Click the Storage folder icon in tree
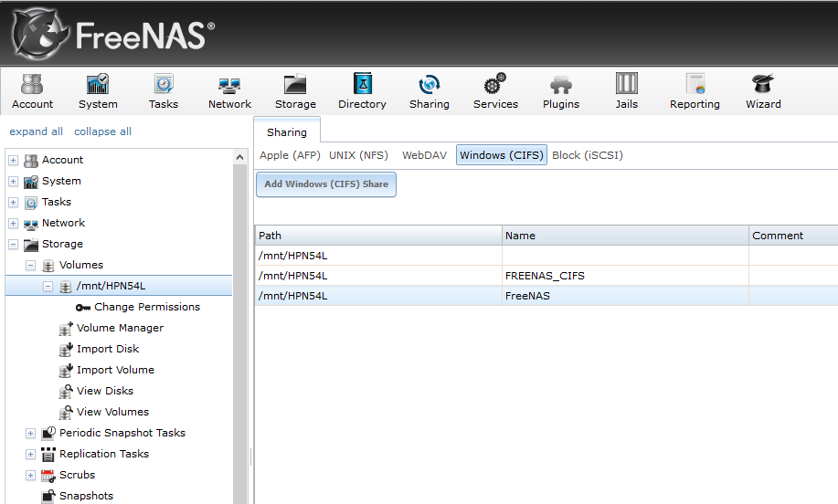Screen dimensions: 838x504 pyautogui.click(x=31, y=245)
